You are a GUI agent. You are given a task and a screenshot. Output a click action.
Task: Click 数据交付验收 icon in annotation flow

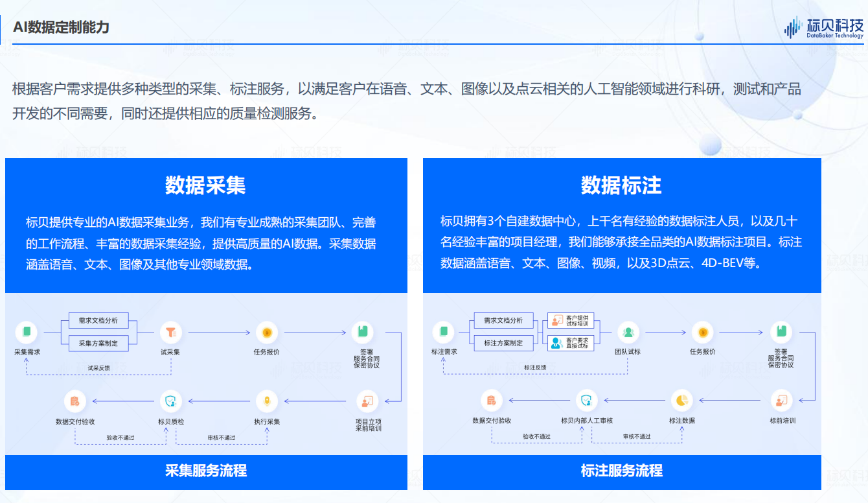(492, 401)
